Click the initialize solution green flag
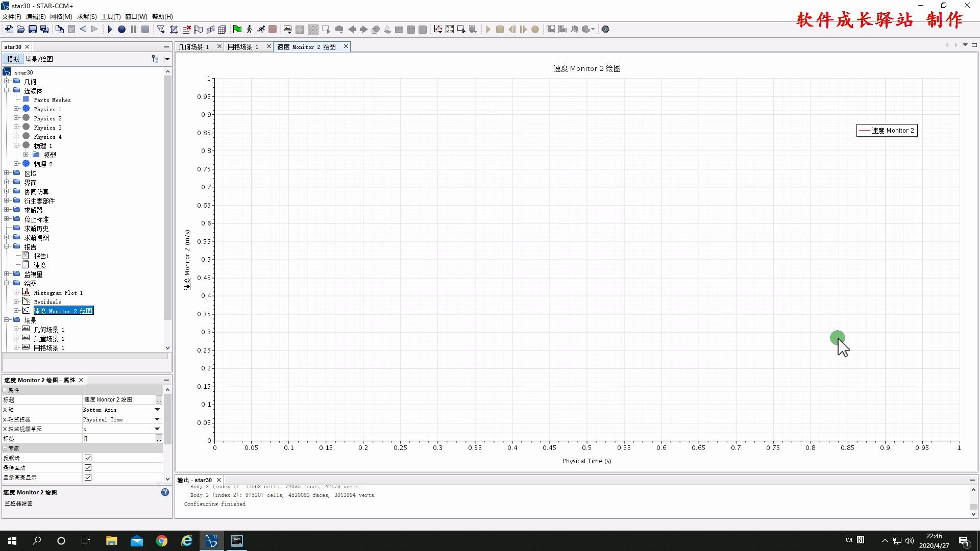Viewport: 980px width, 551px height. tap(237, 30)
